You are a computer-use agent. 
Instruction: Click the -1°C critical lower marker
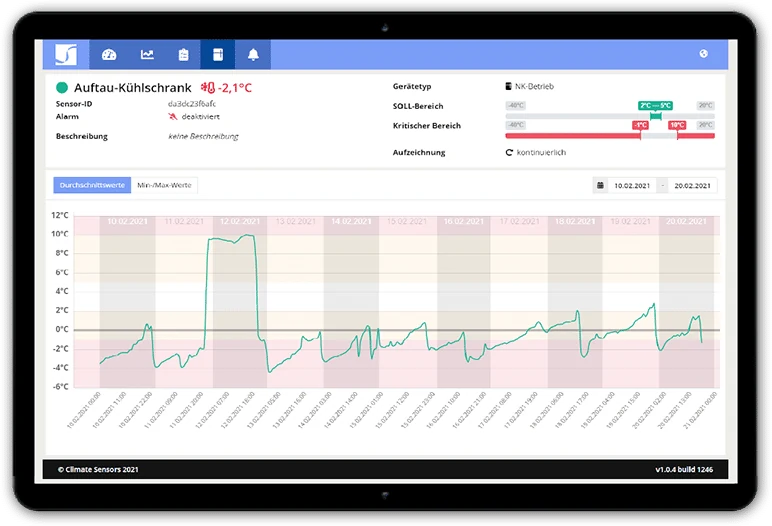tap(640, 125)
